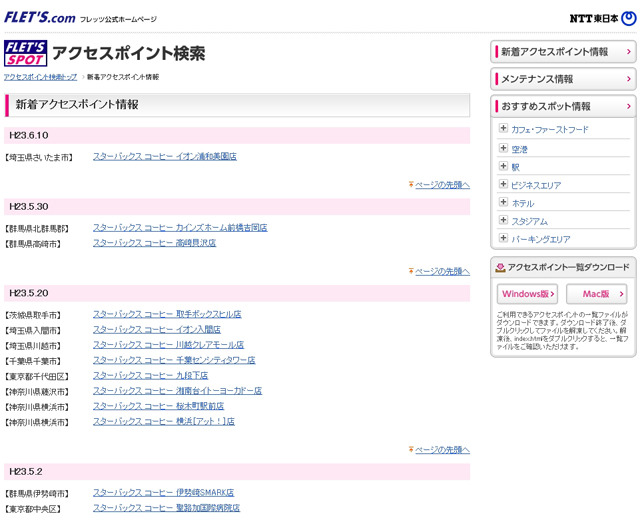The width and height of the screenshot is (640, 530).
Task: Open スターバックス コーヒー 聖路加国際病院店 link
Action: click(166, 508)
